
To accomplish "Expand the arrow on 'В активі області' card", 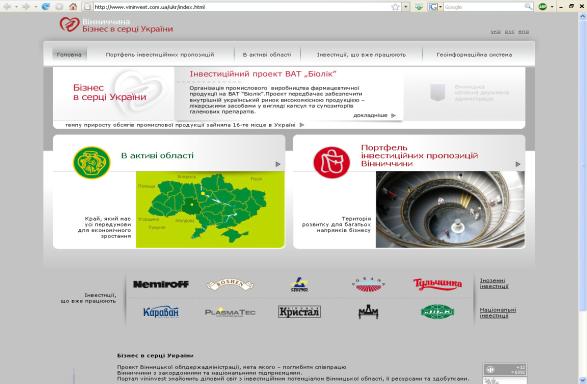I will pyautogui.click(x=278, y=164).
